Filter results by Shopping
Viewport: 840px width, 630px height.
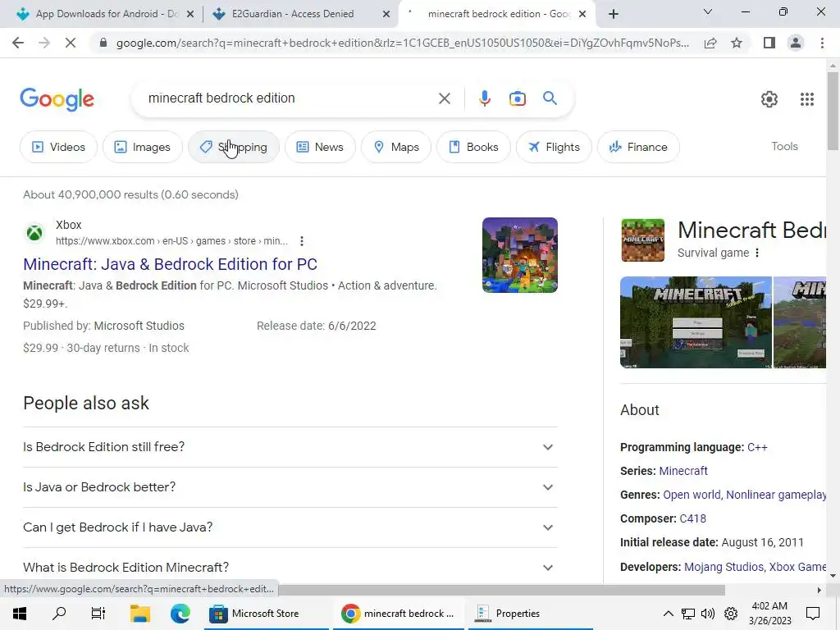point(234,147)
